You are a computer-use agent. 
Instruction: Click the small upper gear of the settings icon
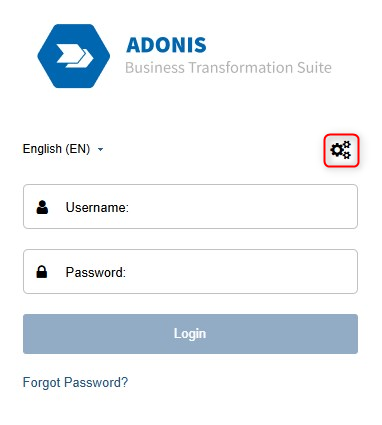click(347, 145)
